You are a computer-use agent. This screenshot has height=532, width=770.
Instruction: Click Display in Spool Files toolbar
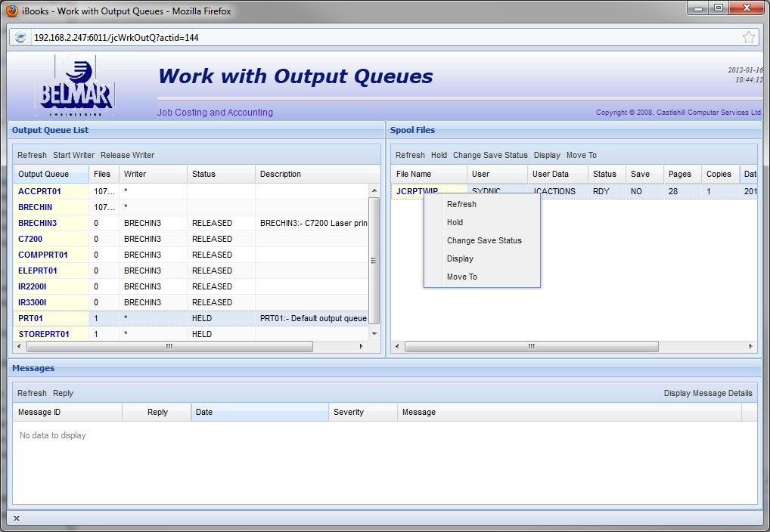pos(547,155)
